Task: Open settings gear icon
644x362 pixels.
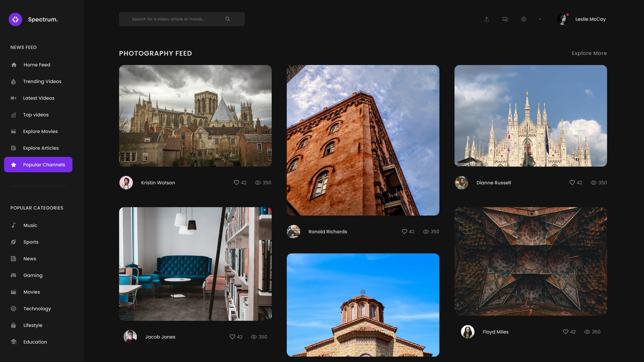Action: (x=523, y=19)
